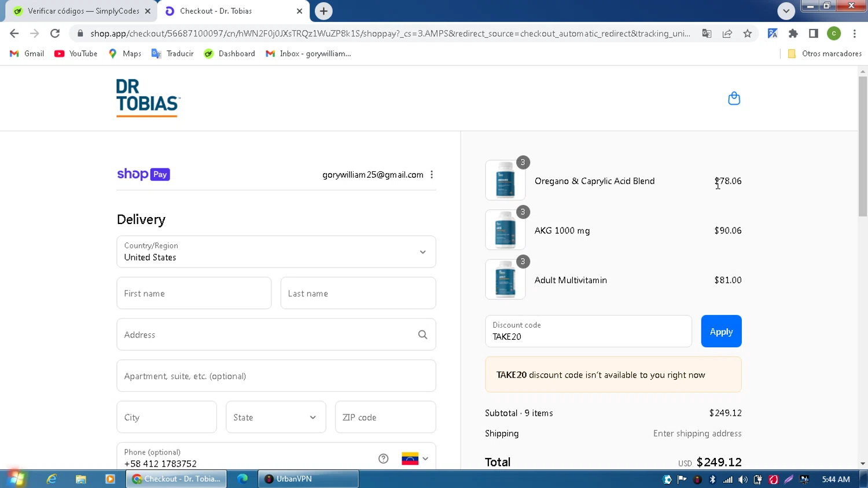Bookmark this page with the star icon
The height and width of the screenshot is (488, 868).
pyautogui.click(x=748, y=34)
